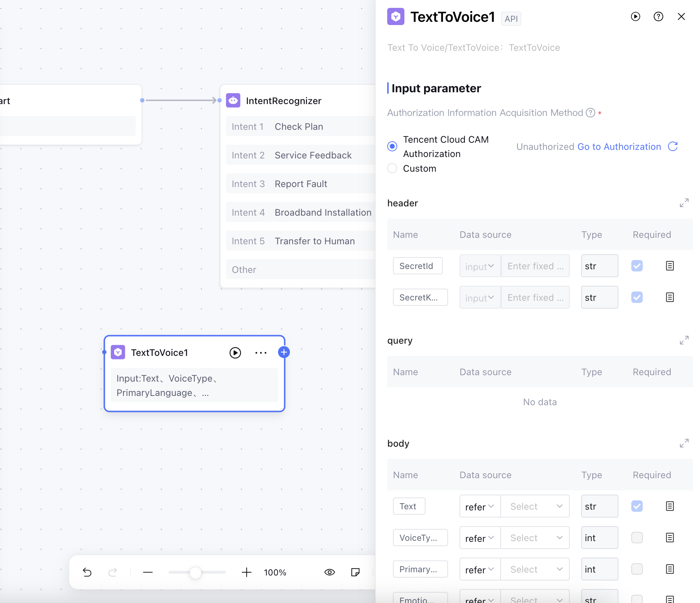Open the help icon in panel header
The height and width of the screenshot is (603, 700).
coord(658,16)
